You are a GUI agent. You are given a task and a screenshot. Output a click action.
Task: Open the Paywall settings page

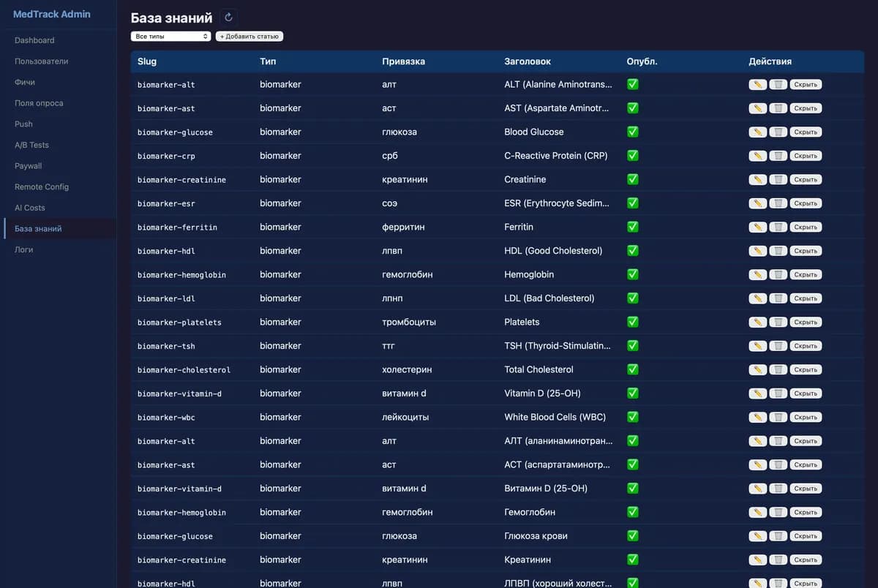click(x=29, y=166)
